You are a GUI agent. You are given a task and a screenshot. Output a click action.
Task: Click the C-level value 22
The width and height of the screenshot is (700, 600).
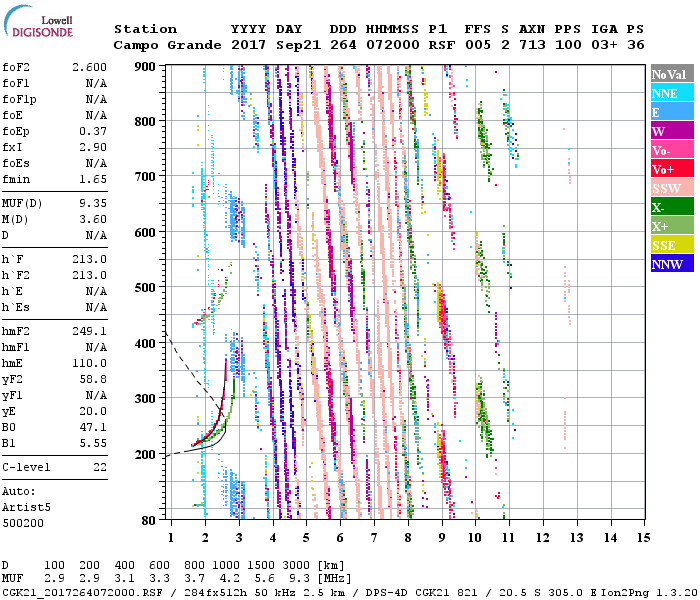point(100,467)
